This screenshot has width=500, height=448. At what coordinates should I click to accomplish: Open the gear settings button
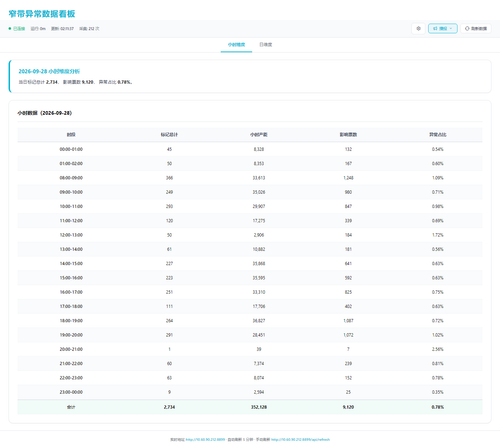(418, 29)
